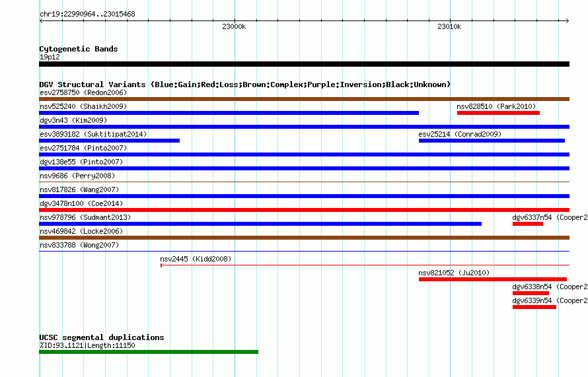
Task: Click the nsv828510 (Park2010) label
Action: (x=497, y=106)
